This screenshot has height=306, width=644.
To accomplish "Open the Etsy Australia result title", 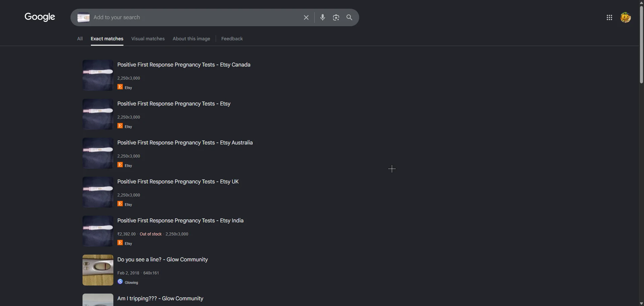I will click(185, 143).
